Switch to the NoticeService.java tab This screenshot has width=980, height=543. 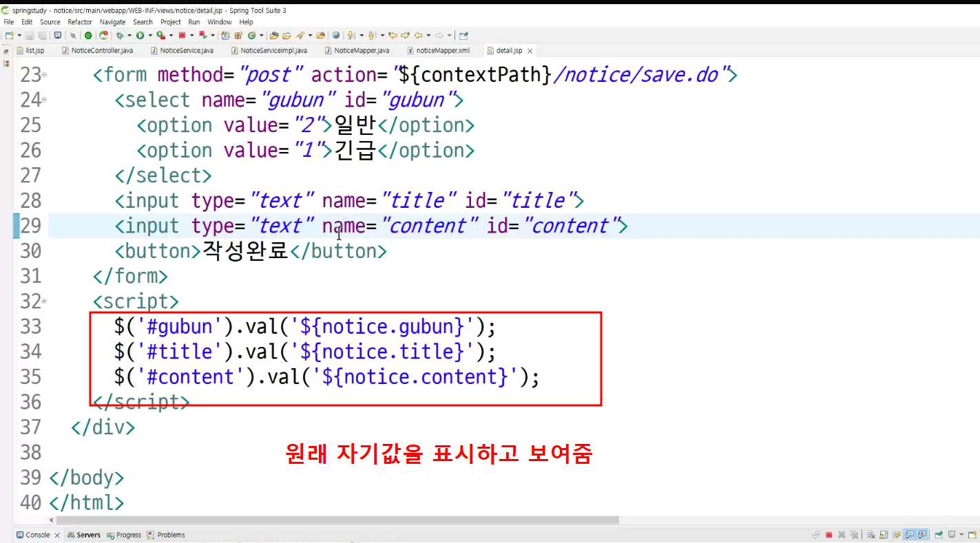pyautogui.click(x=183, y=50)
